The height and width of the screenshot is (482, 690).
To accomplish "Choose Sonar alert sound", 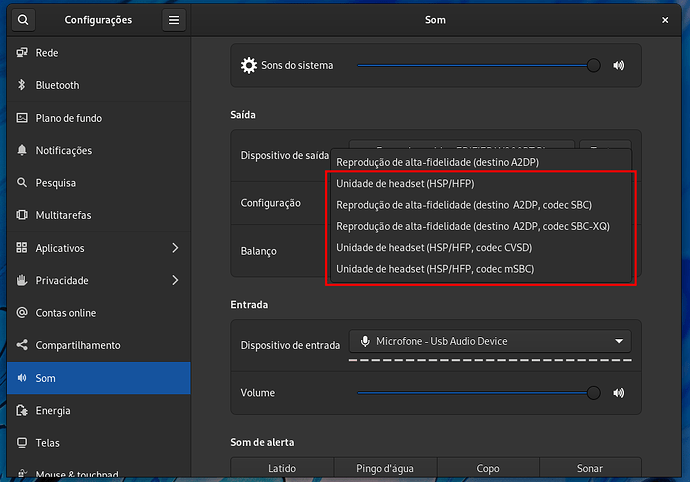I will [590, 468].
